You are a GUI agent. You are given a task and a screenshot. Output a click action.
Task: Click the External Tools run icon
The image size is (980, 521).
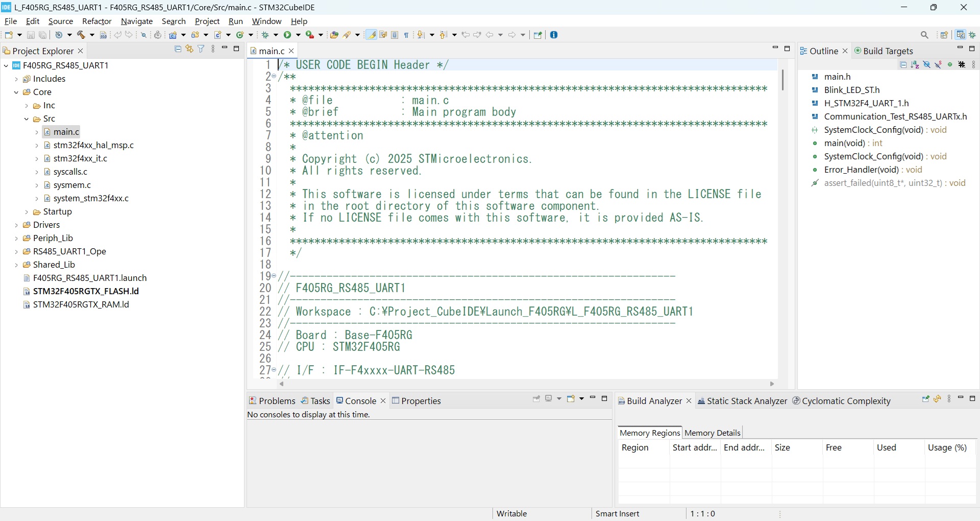point(310,35)
